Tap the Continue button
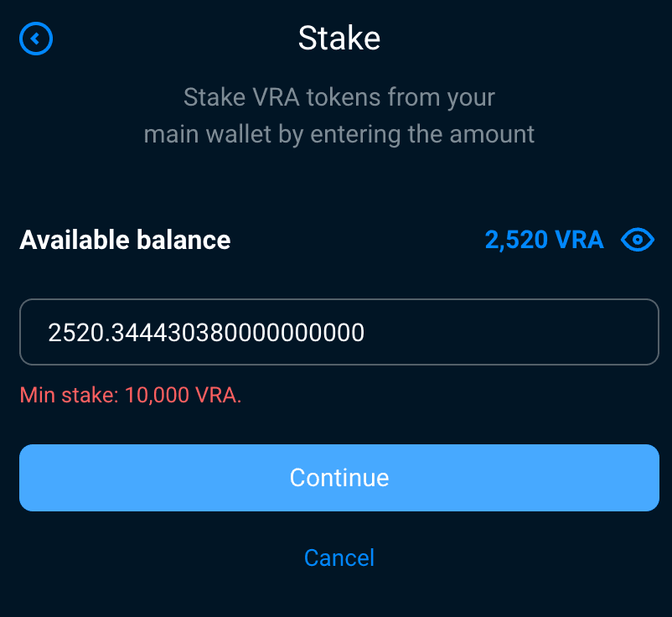This screenshot has width=672, height=617. (x=339, y=478)
